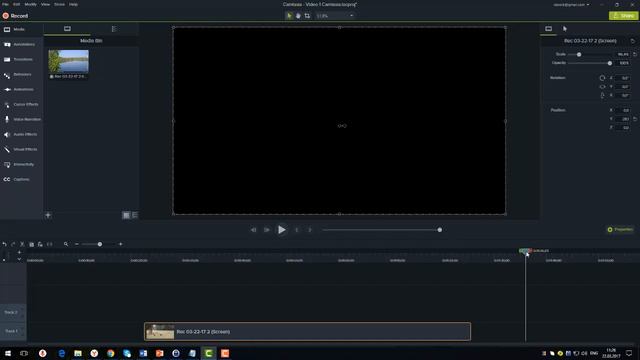Click the Scale value field
This screenshot has width=640, height=360.
point(623,54)
